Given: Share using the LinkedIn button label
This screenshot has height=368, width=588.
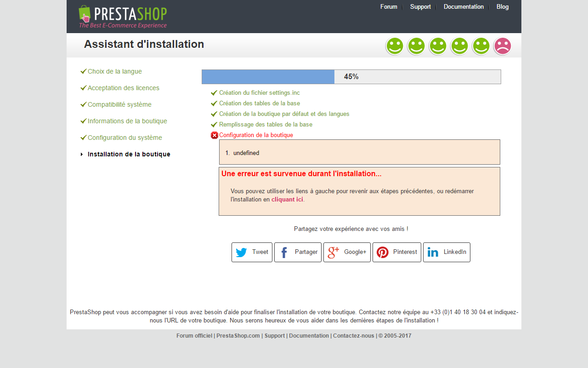Looking at the screenshot, I should click(455, 252).
